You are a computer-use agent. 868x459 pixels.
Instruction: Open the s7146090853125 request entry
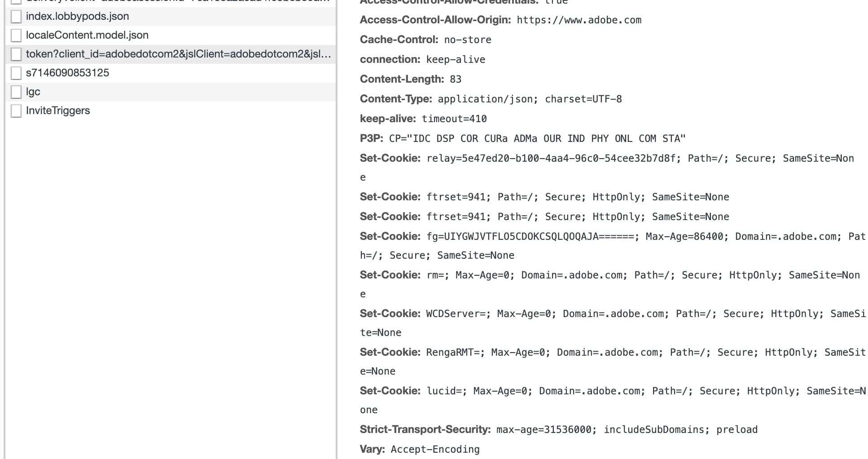67,73
